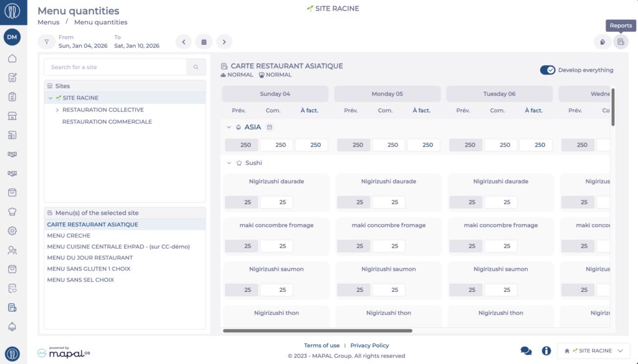Collapse the Sushi section chevron
The width and height of the screenshot is (638, 364).
point(229,163)
